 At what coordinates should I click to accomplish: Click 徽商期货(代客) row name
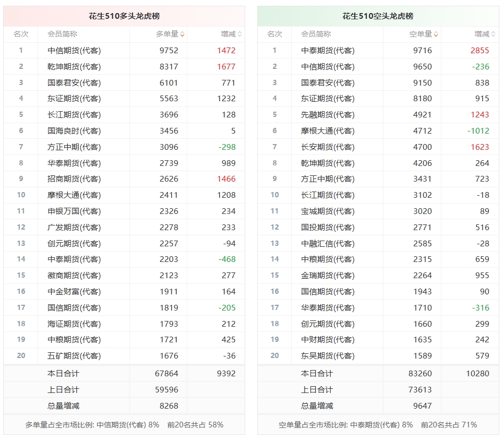coord(74,275)
